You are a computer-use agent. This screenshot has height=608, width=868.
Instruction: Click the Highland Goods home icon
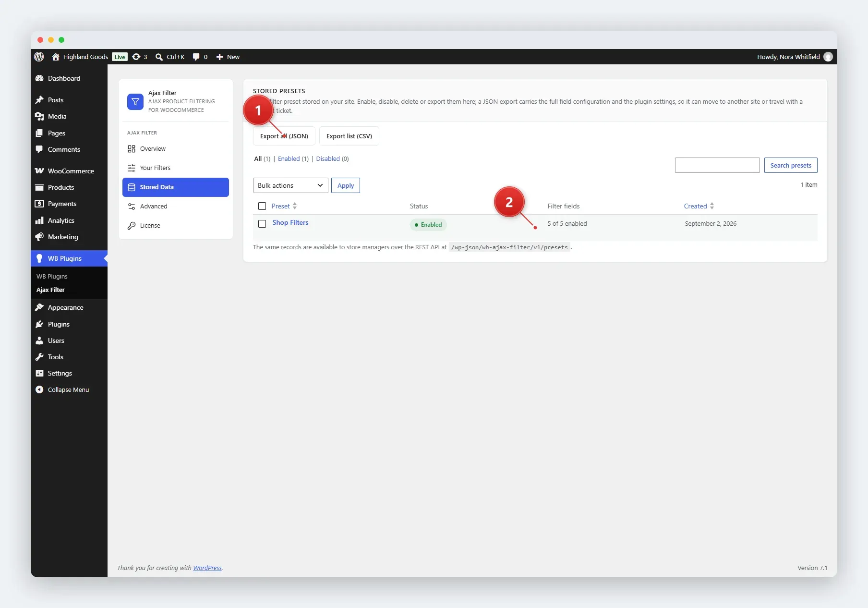click(56, 57)
